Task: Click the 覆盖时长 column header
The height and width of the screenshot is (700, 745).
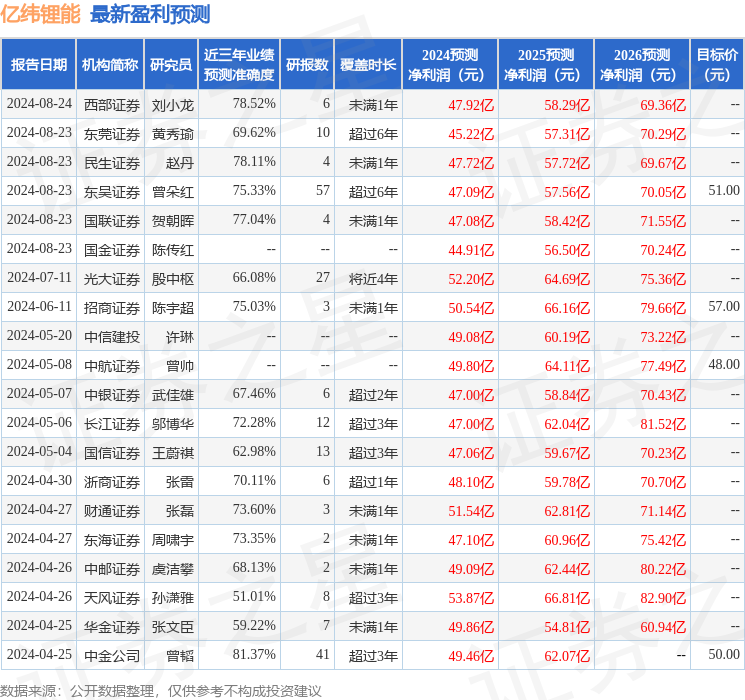Action: [368, 65]
